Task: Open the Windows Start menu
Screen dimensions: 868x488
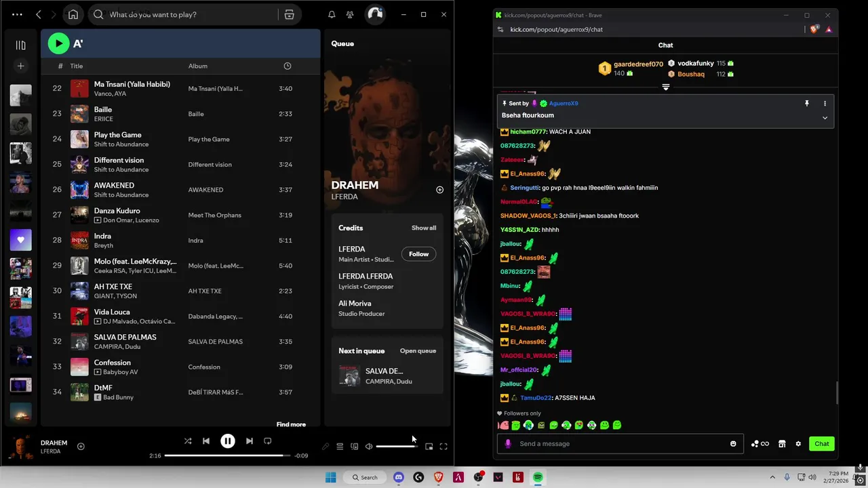Action: coord(330,477)
